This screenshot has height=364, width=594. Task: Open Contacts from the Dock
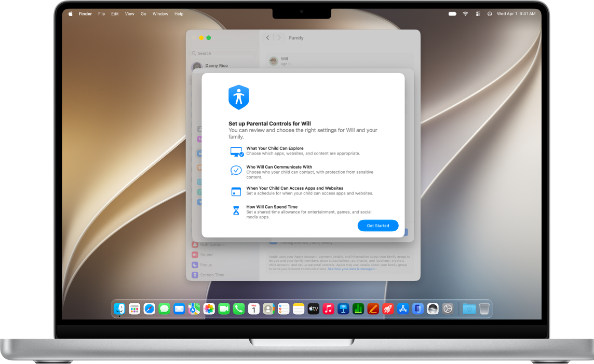click(268, 309)
